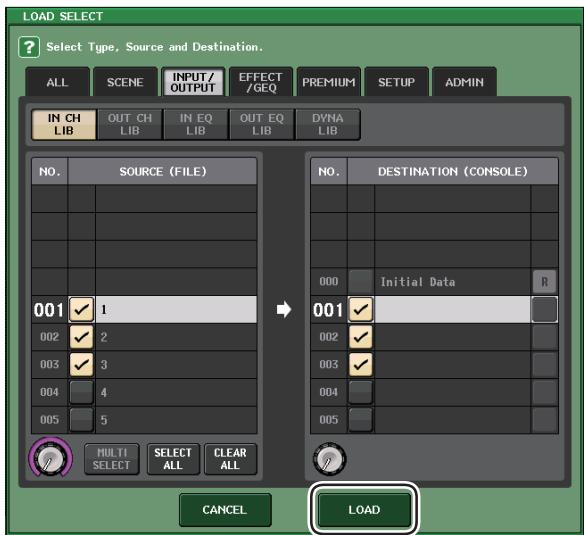Click SELECT ALL button

tap(173, 459)
